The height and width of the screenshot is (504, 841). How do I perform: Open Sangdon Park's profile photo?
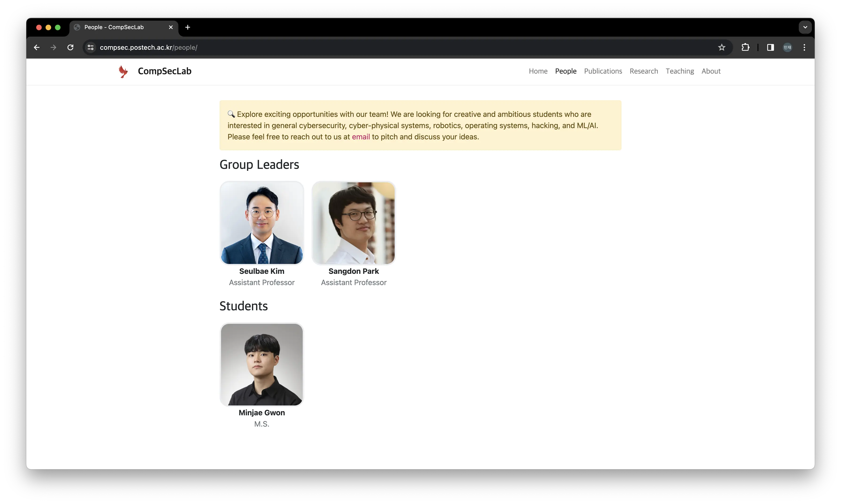coord(354,223)
